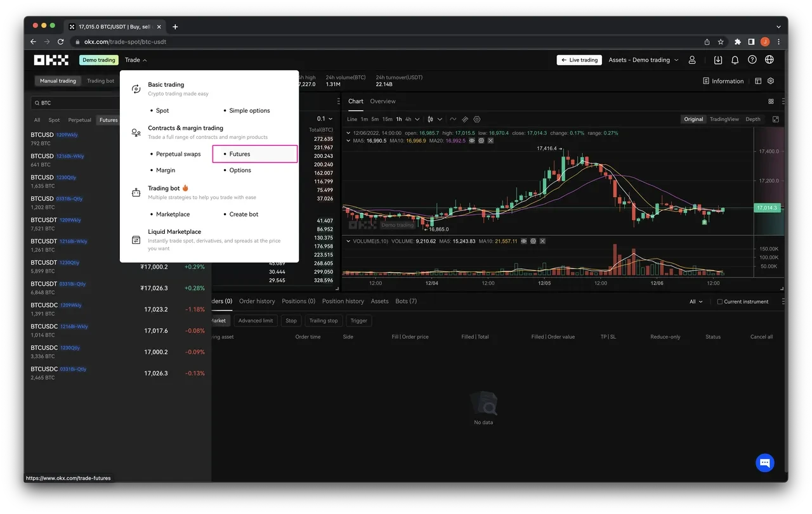Select the Trailing stop order button
The height and width of the screenshot is (514, 812).
(324, 321)
